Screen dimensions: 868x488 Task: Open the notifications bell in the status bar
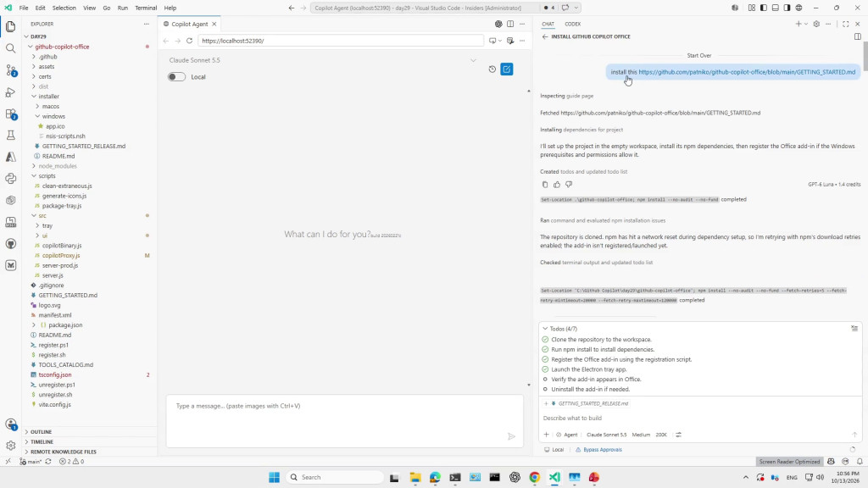[860, 462]
